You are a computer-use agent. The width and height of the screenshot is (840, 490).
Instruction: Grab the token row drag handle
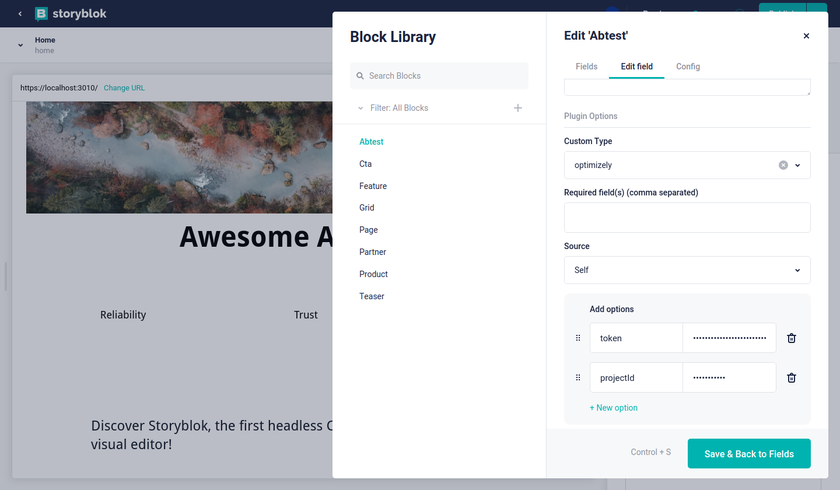point(578,338)
